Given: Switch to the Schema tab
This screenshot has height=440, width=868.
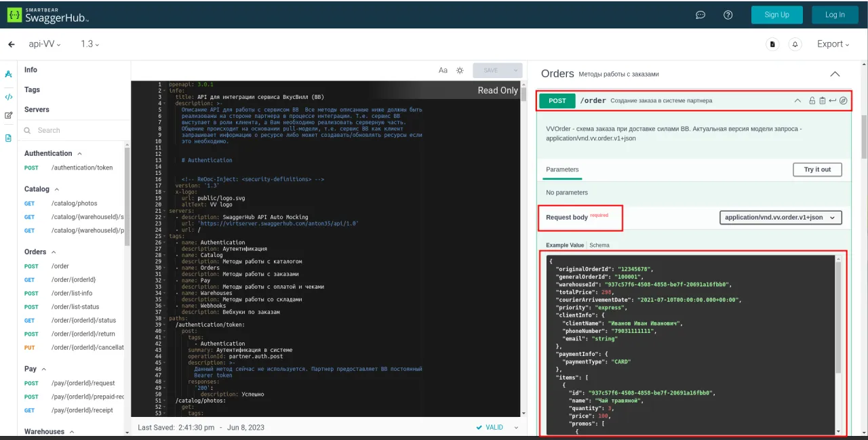Looking at the screenshot, I should coord(599,245).
